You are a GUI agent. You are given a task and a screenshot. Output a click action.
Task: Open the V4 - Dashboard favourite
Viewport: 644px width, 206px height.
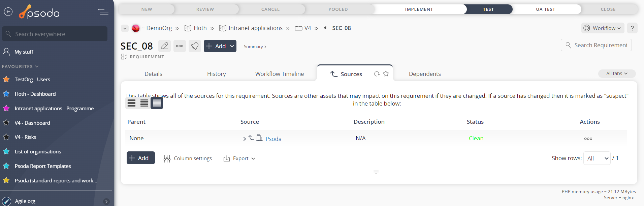coord(32,123)
